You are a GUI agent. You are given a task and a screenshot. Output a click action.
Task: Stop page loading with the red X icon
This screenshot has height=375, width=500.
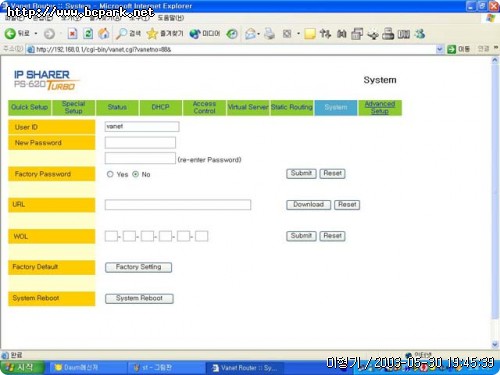click(x=72, y=33)
